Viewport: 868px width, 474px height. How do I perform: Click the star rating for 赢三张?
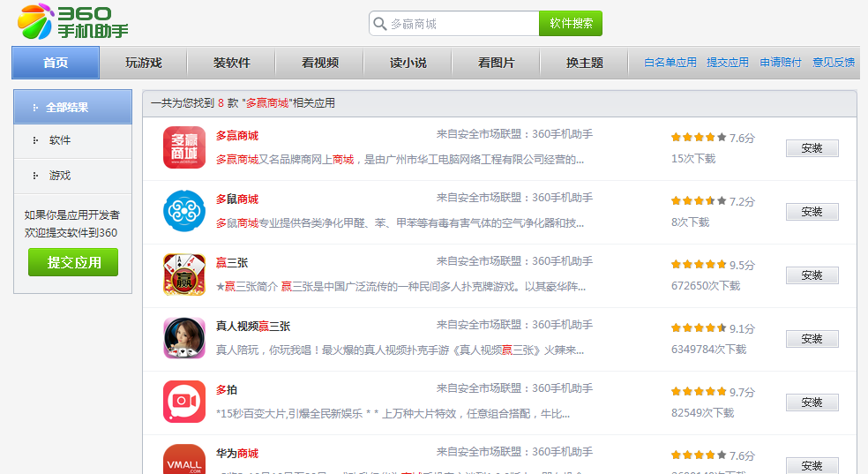699,265
